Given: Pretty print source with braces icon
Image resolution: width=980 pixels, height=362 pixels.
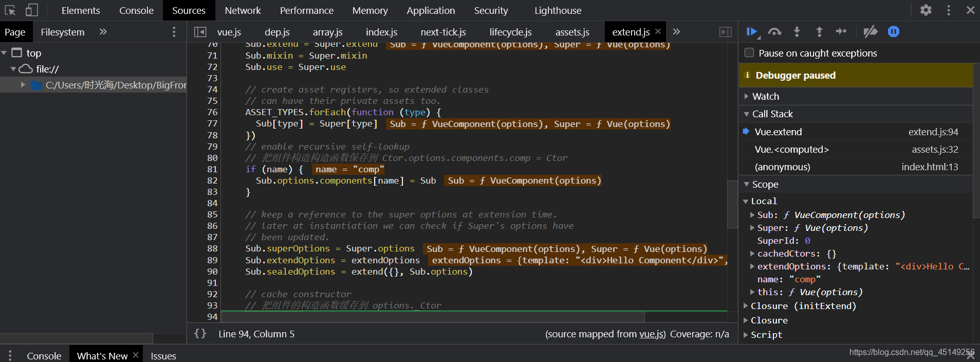Looking at the screenshot, I should tap(200, 334).
